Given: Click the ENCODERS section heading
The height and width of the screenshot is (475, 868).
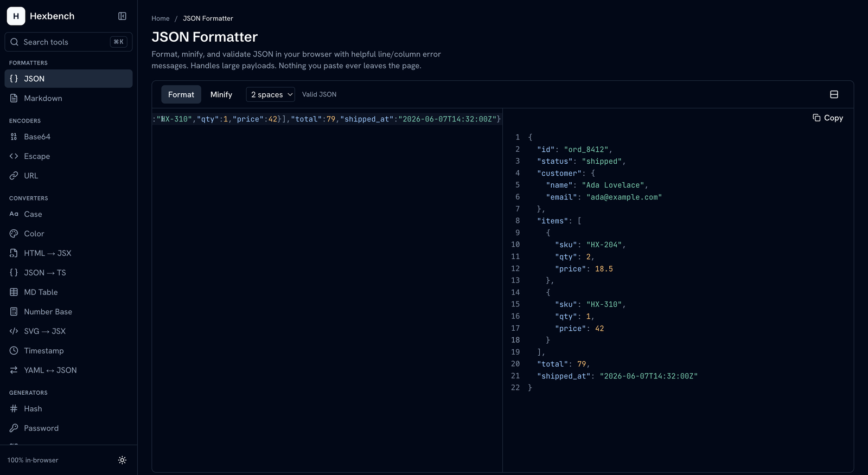Looking at the screenshot, I should coord(25,121).
